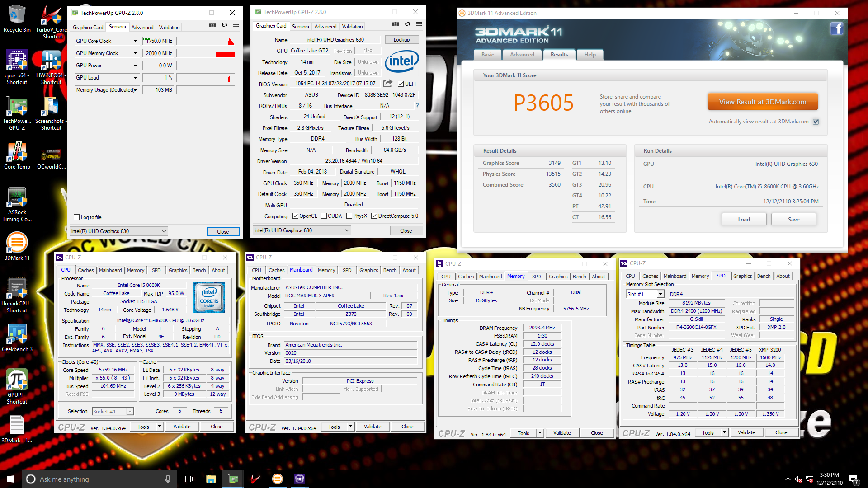Uncheck Automatically view results at 3DMark.com
This screenshot has width=868, height=488.
click(x=816, y=122)
